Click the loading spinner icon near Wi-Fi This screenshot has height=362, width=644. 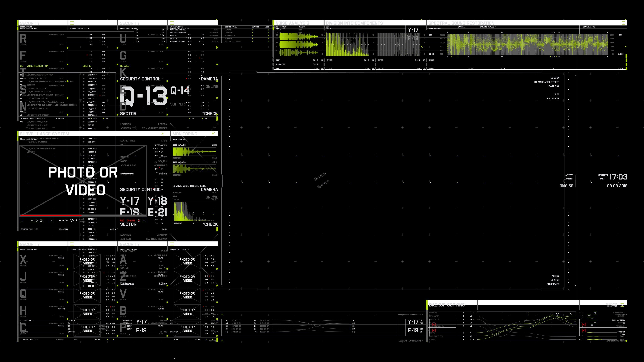[571, 314]
